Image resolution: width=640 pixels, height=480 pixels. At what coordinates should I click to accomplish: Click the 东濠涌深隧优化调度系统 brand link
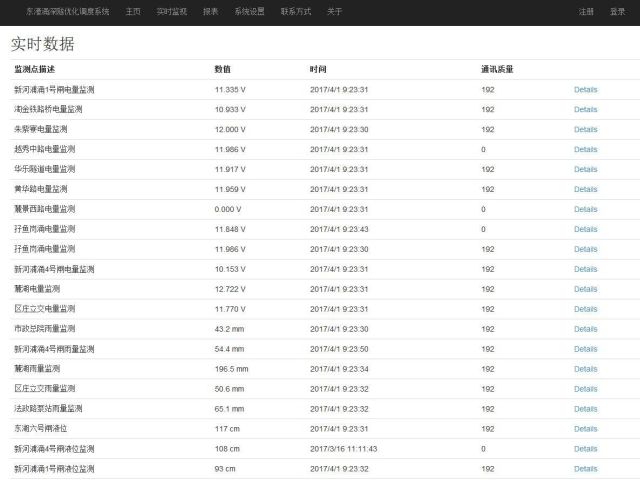(68, 12)
